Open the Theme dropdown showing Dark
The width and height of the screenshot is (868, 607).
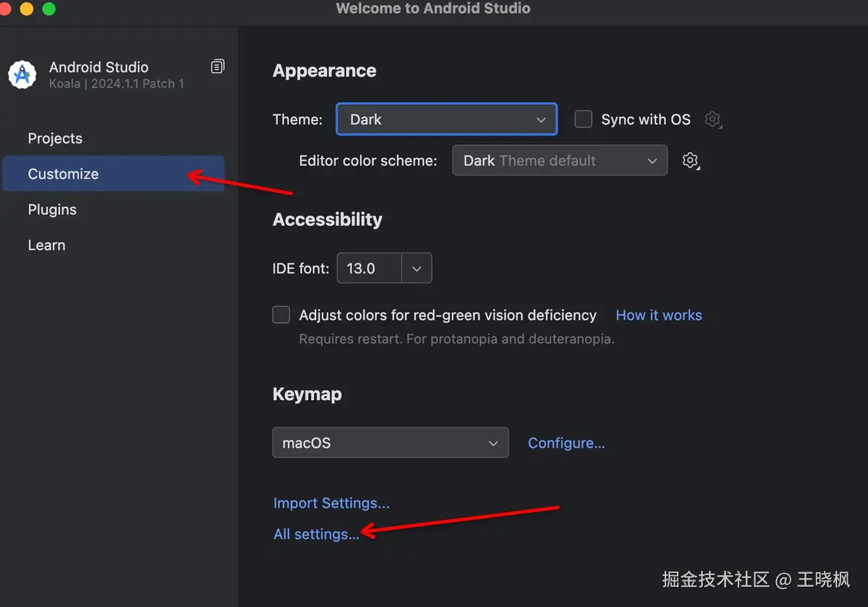(x=446, y=119)
